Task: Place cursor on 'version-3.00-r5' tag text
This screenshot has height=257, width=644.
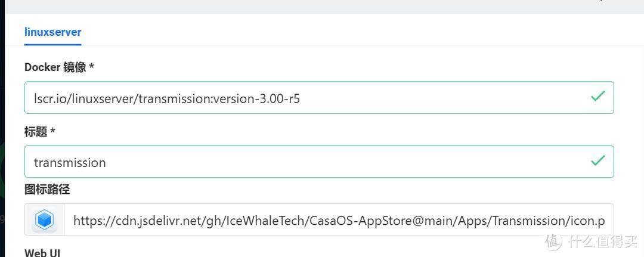Action: point(255,98)
